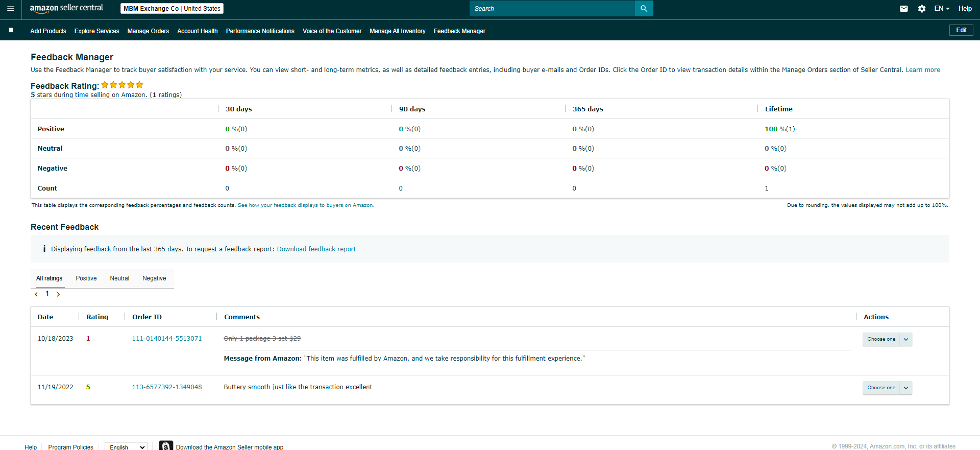This screenshot has height=450, width=980.
Task: Click the Date column header
Action: (45, 317)
